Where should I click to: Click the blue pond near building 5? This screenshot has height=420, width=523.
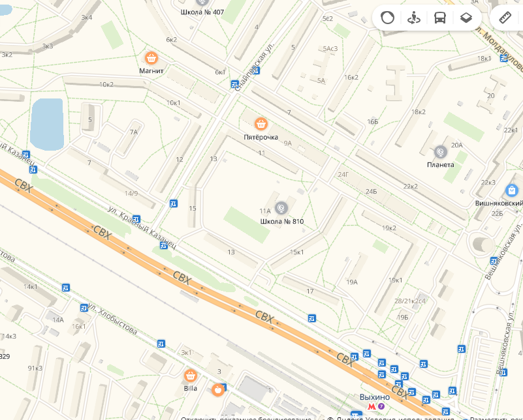pyautogui.click(x=47, y=124)
